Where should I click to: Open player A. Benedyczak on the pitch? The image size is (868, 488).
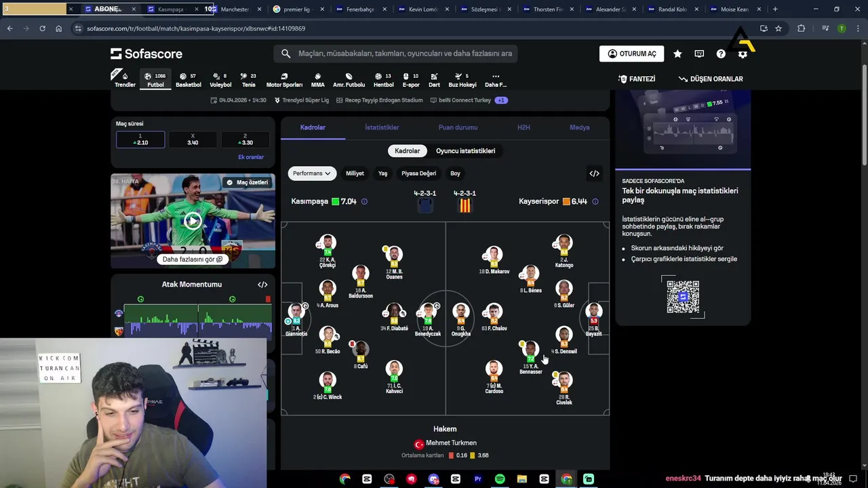point(428,321)
